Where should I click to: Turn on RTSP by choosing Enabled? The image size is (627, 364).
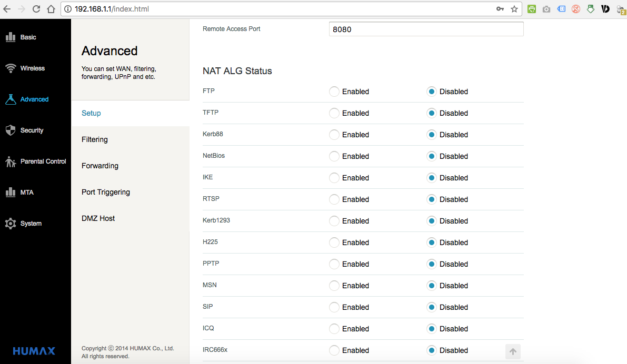tap(334, 199)
